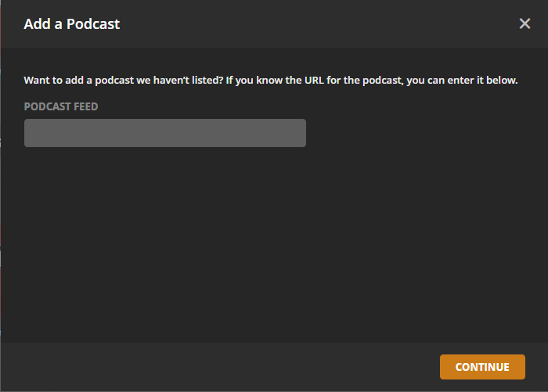Click the Continue button
548x392 pixels.
pos(482,367)
